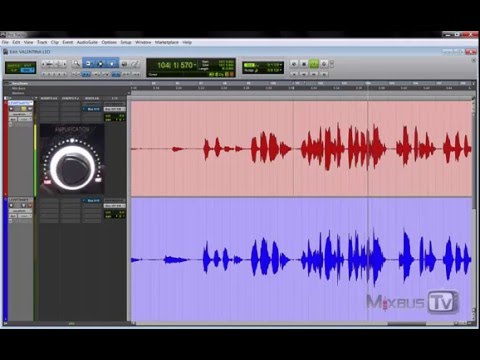Click the Rewind transport button

pyautogui.click(x=304, y=74)
